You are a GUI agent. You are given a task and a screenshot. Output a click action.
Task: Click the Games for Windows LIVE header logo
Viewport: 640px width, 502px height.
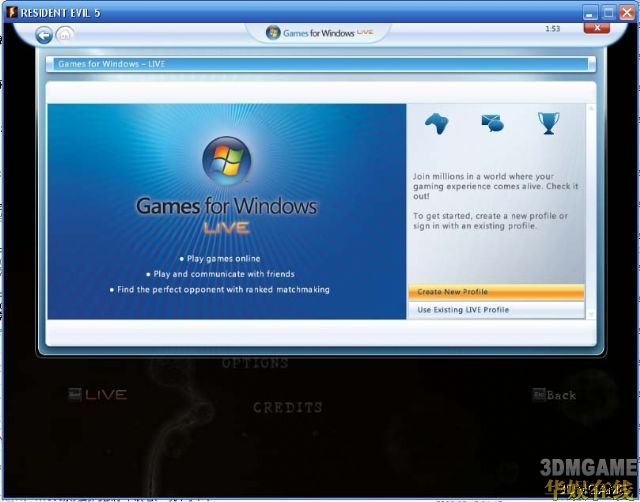[320, 33]
